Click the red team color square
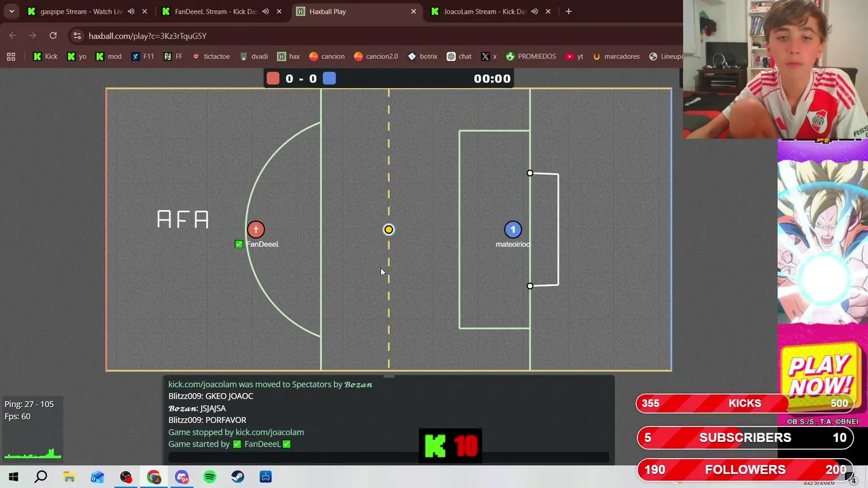 click(x=273, y=79)
